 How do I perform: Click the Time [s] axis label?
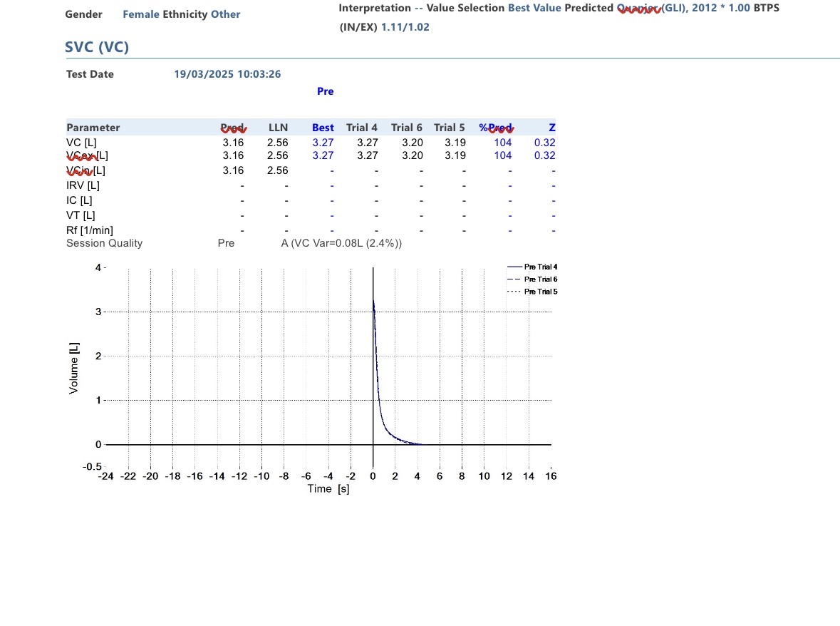coord(328,489)
